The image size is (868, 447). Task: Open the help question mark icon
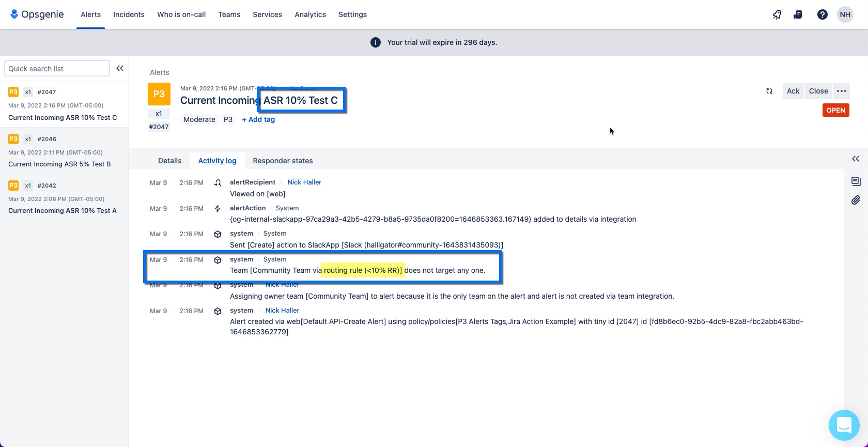[x=823, y=14]
